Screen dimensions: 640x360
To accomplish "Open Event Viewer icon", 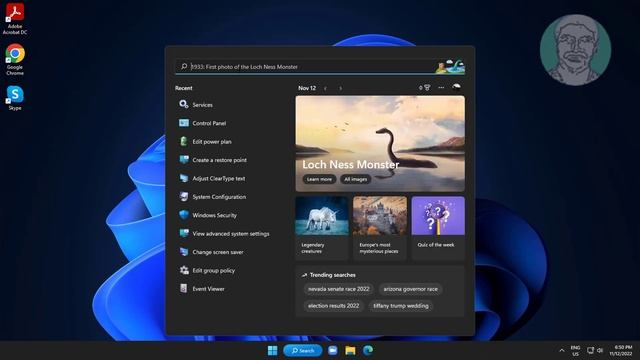I will [x=184, y=288].
